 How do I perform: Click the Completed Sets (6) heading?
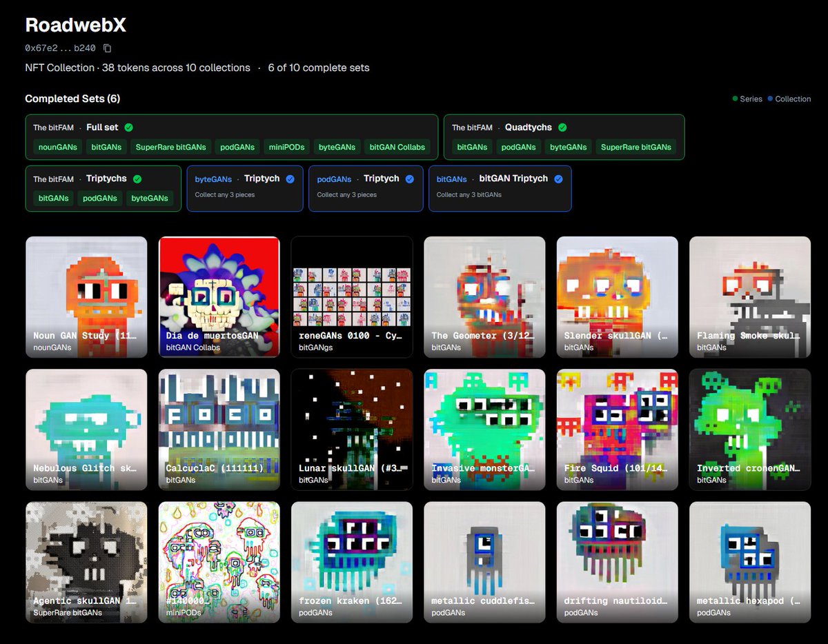[x=72, y=99]
